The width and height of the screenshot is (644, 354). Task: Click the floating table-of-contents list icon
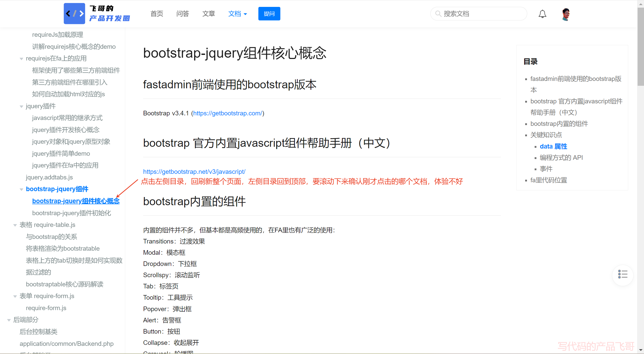(623, 275)
